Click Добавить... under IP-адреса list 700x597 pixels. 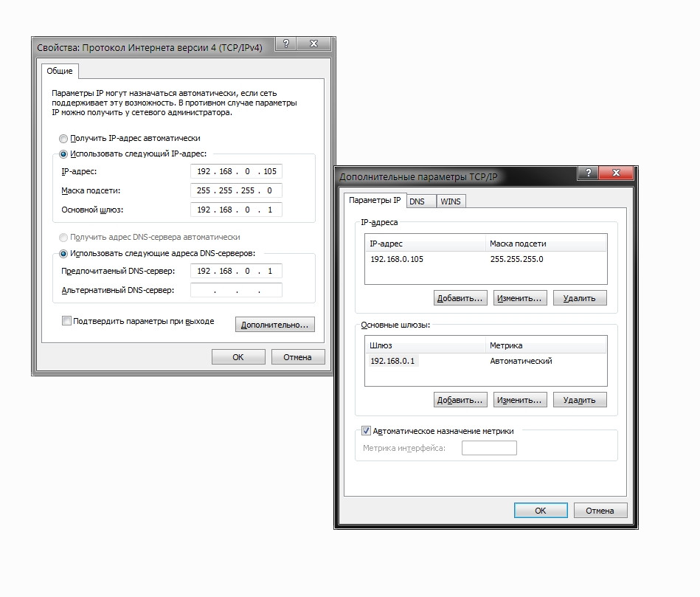point(460,298)
